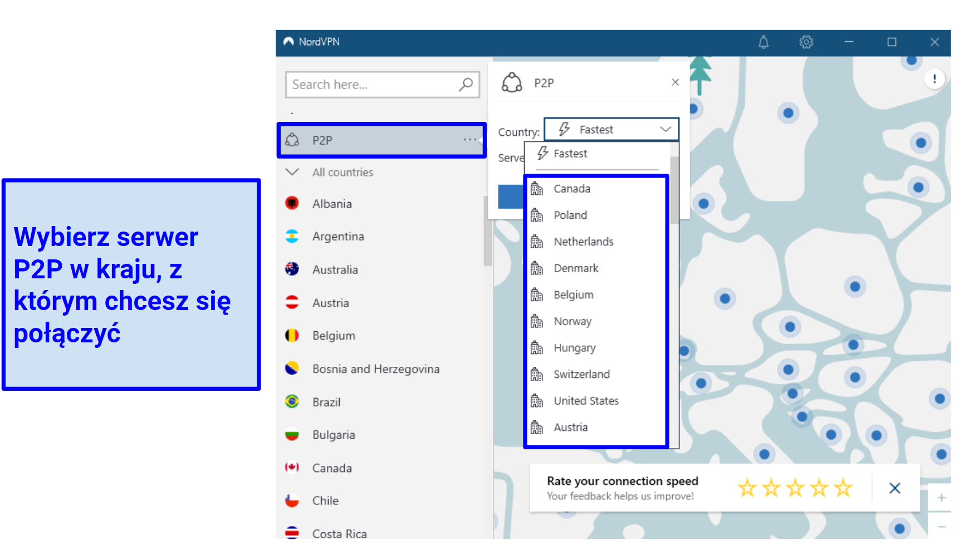Open NordVPN settings gear icon
Image resolution: width=954 pixels, height=560 pixels.
click(806, 42)
